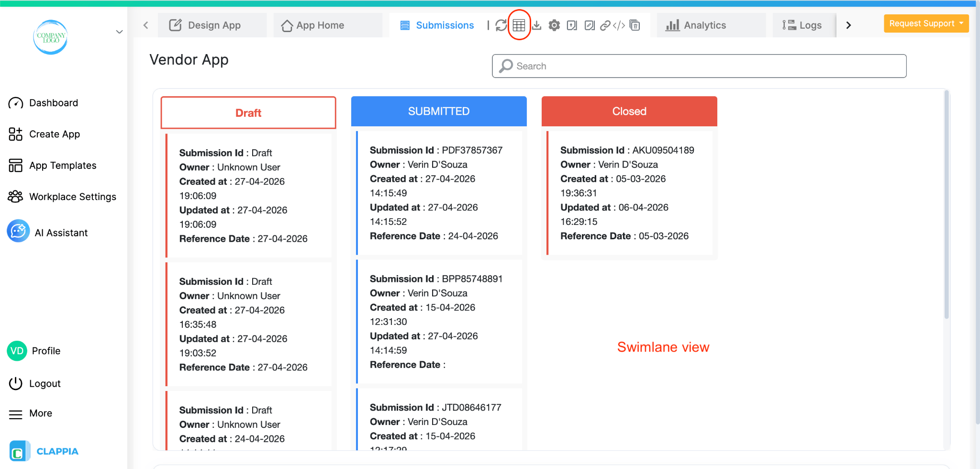Download submissions data
The width and height of the screenshot is (980, 469).
(536, 25)
